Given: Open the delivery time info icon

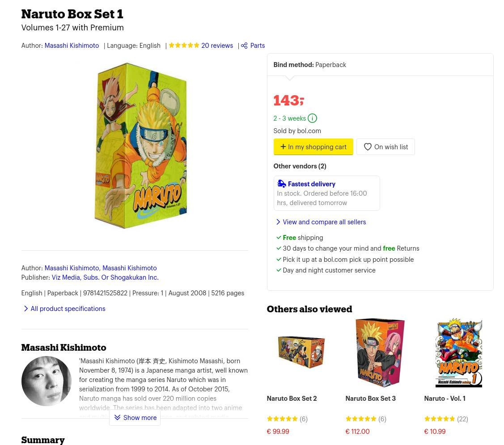Looking at the screenshot, I should (x=312, y=118).
